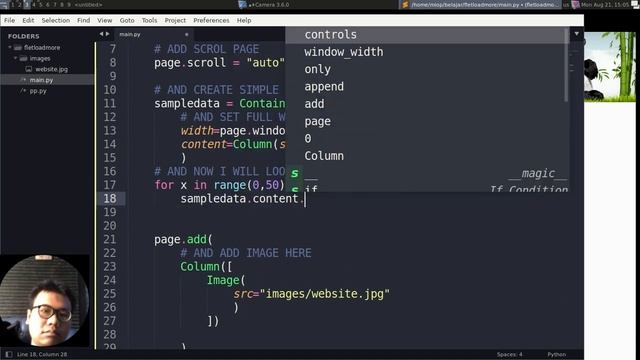Viewport: 640px width, 360px height.
Task: Choose 'Column' autocomplete suggestion
Action: click(427, 156)
